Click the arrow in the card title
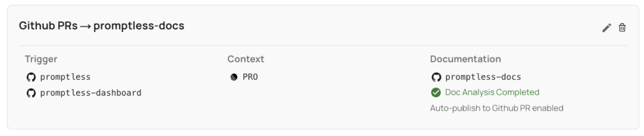The width and height of the screenshot is (644, 136). click(85, 26)
